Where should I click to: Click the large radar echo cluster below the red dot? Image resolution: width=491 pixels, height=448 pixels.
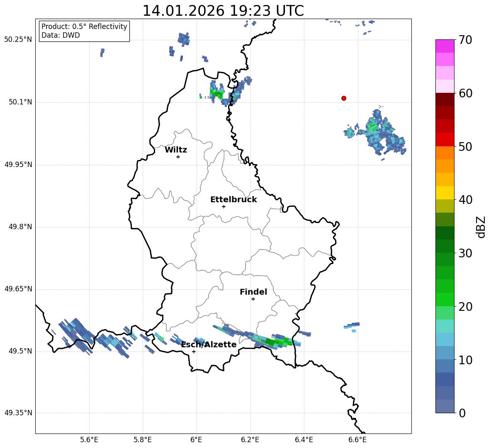379,133
